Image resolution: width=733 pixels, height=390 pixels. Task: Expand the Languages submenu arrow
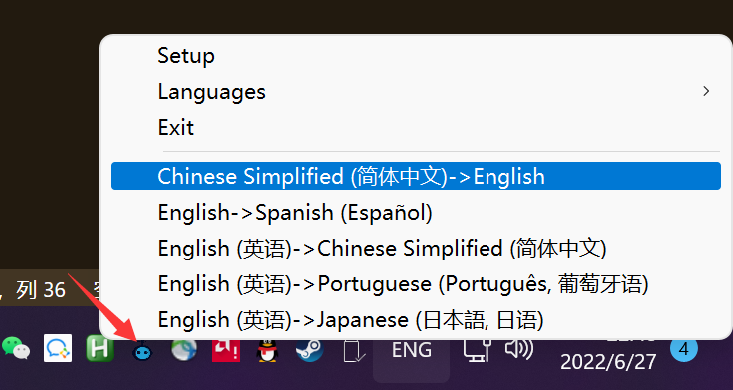(706, 91)
